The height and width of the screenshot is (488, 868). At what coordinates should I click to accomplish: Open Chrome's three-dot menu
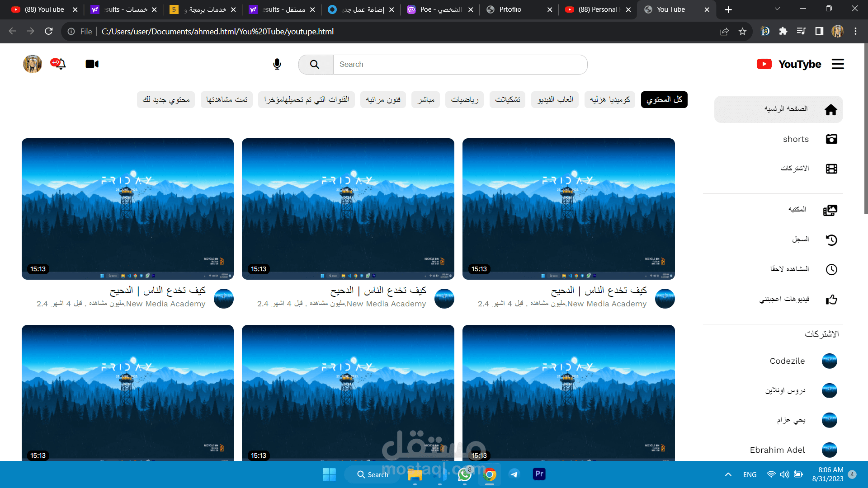coord(855,31)
